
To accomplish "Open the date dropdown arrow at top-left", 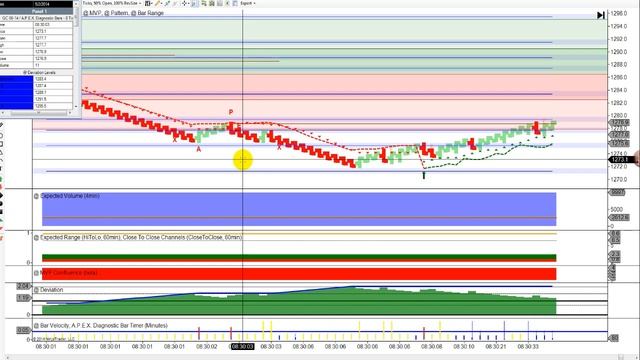I will click(76, 4).
